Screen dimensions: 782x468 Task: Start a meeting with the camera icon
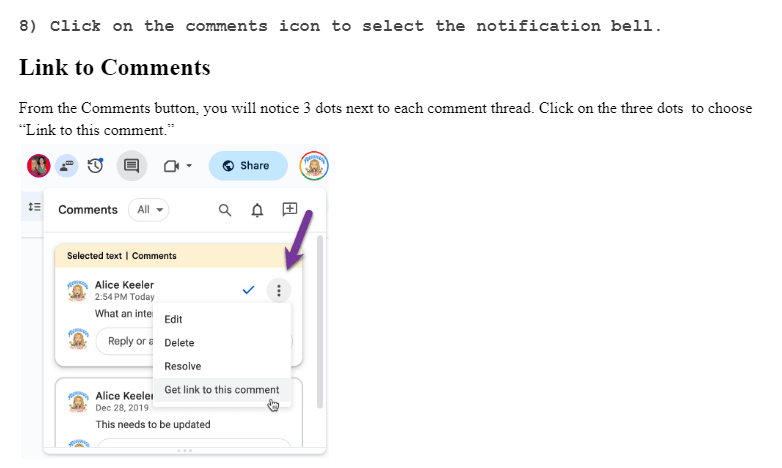click(x=172, y=166)
